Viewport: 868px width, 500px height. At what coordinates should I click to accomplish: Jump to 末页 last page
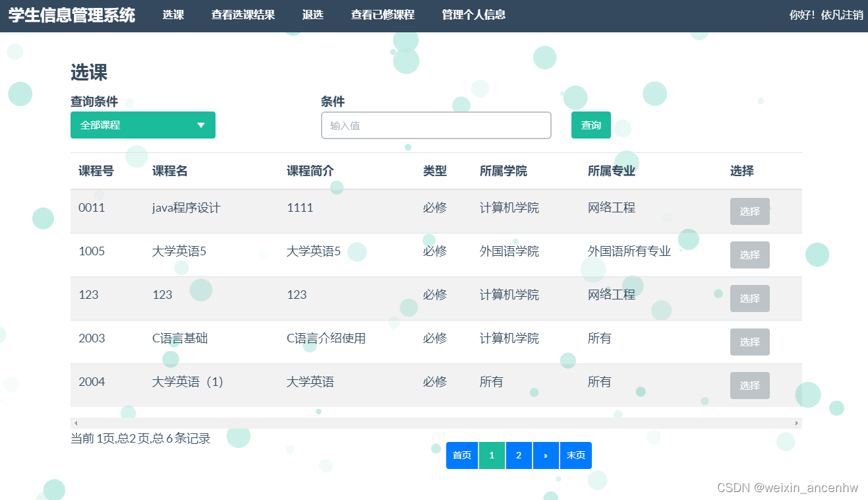[x=575, y=455]
